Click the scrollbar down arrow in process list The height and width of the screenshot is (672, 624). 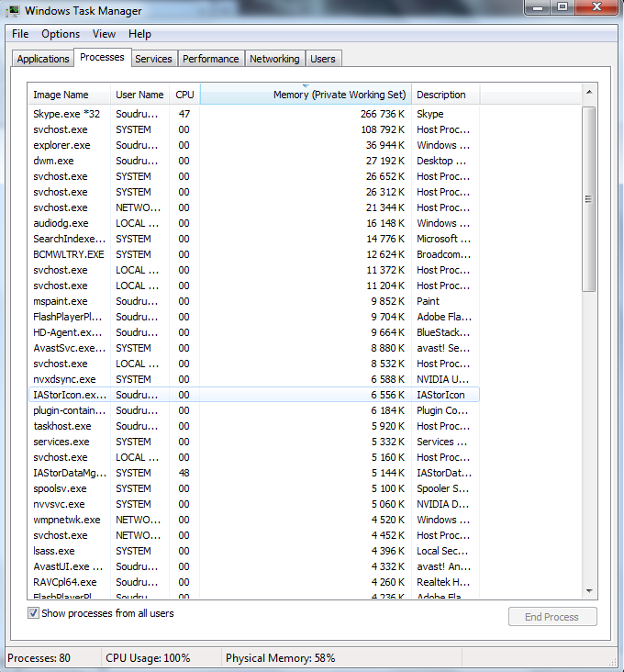click(589, 589)
